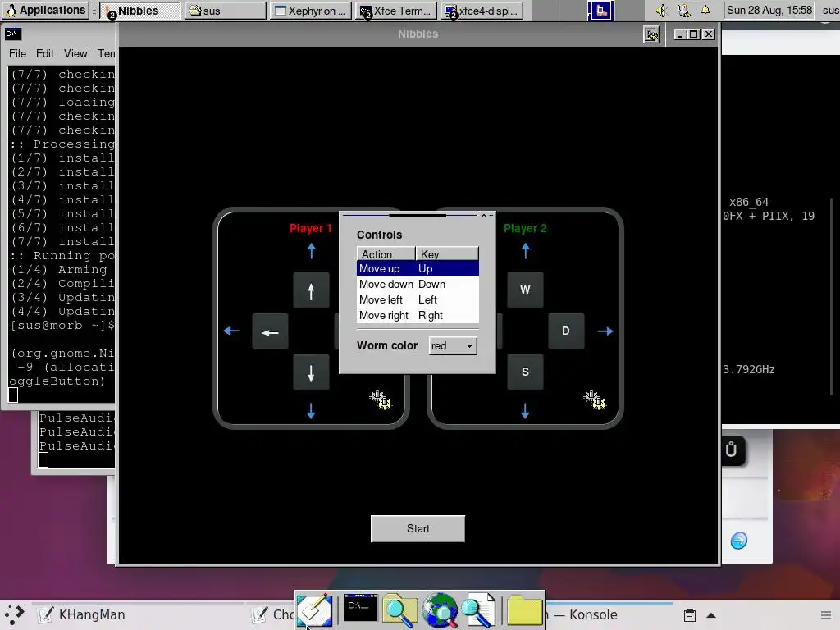Screen dimensions: 840x630
Task: Switch to the Xfce Terminal taskbar window
Action: point(396,11)
